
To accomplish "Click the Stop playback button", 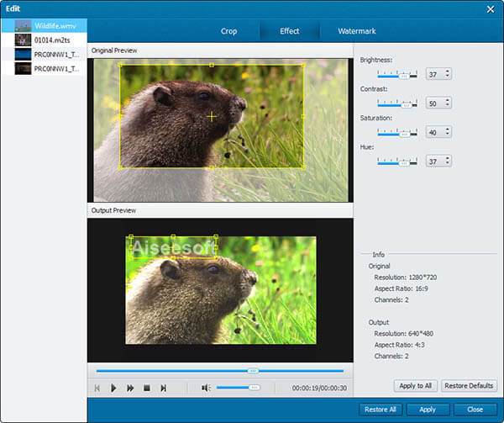I will point(146,388).
